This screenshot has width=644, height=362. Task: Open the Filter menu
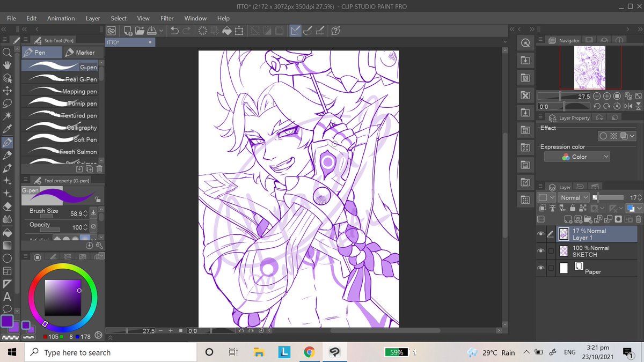(x=167, y=18)
